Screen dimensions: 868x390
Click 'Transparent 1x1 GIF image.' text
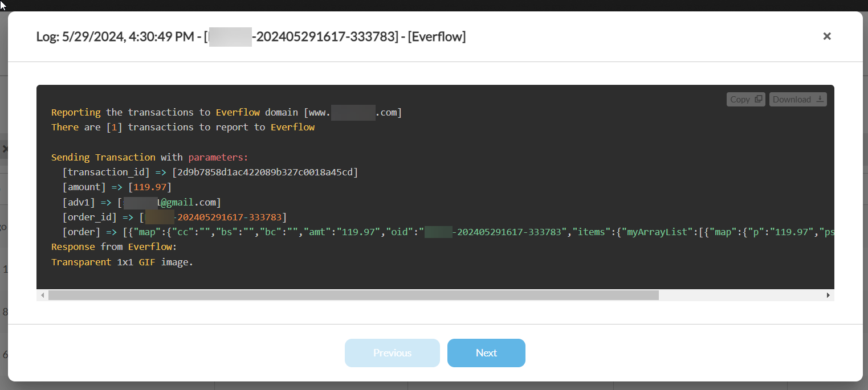[122, 262]
